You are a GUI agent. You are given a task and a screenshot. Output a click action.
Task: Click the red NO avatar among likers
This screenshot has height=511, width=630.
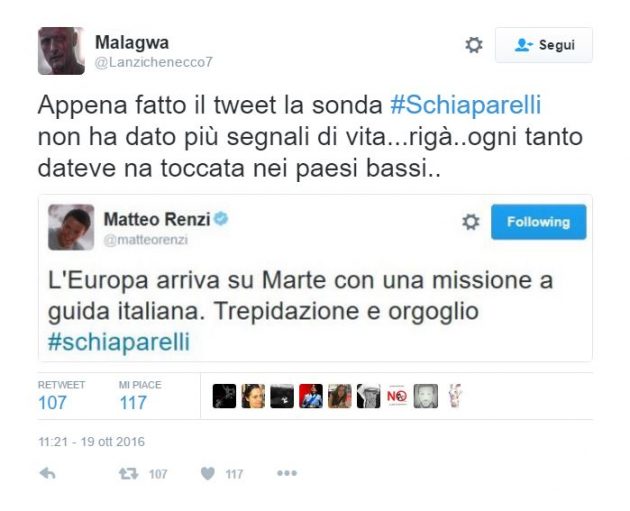pos(397,396)
